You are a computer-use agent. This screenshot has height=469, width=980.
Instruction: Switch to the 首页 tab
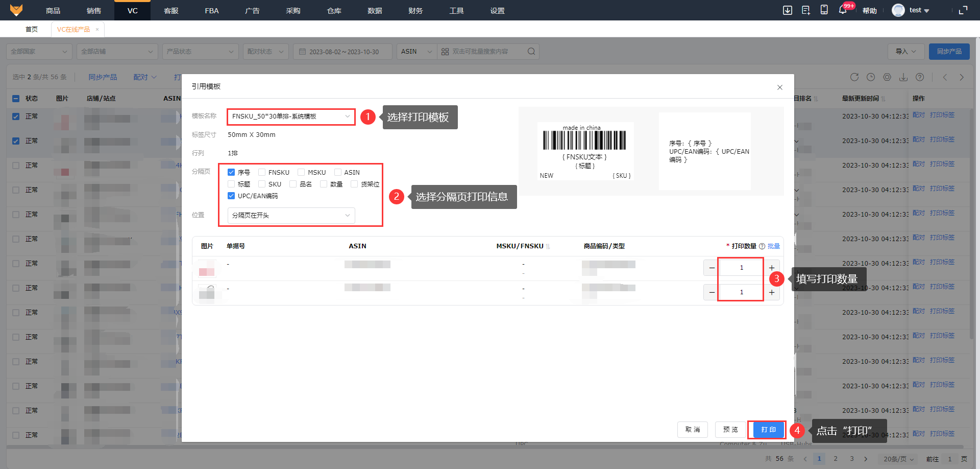point(32,30)
